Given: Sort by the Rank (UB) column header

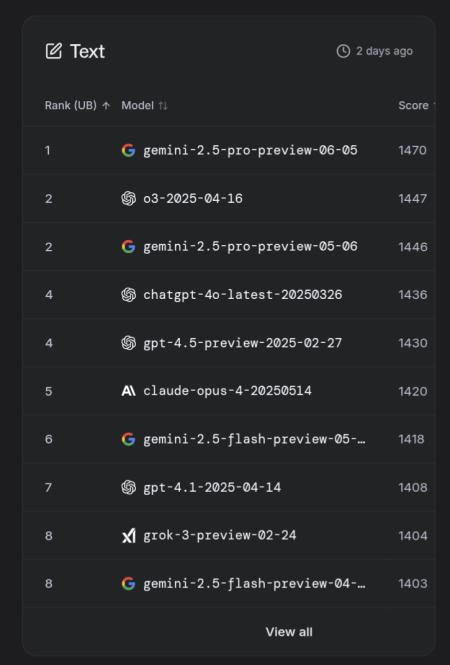Looking at the screenshot, I should pyautogui.click(x=77, y=105).
